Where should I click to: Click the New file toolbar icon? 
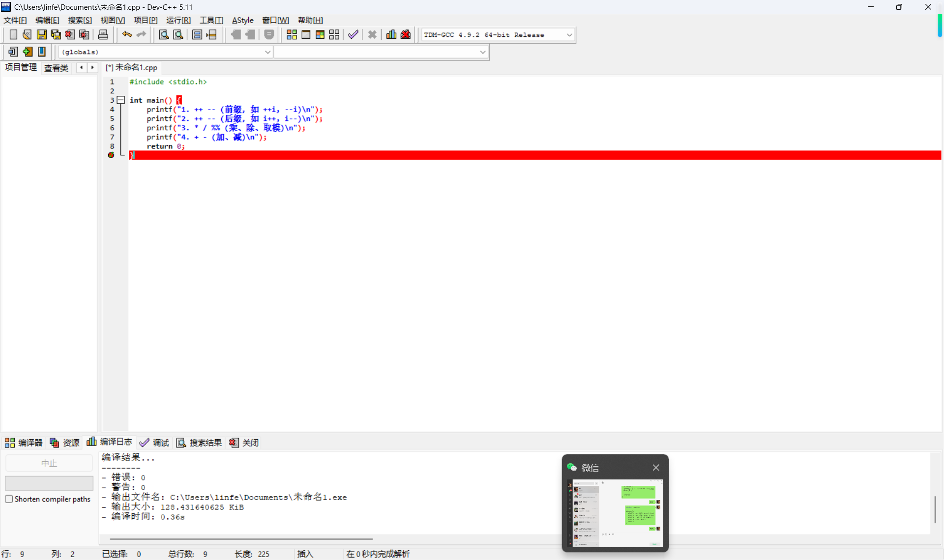[13, 34]
